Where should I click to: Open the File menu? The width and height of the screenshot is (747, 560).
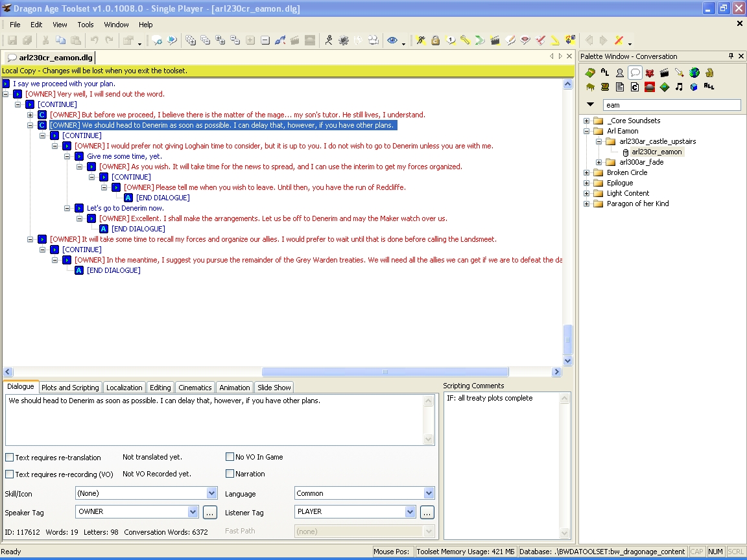click(15, 25)
